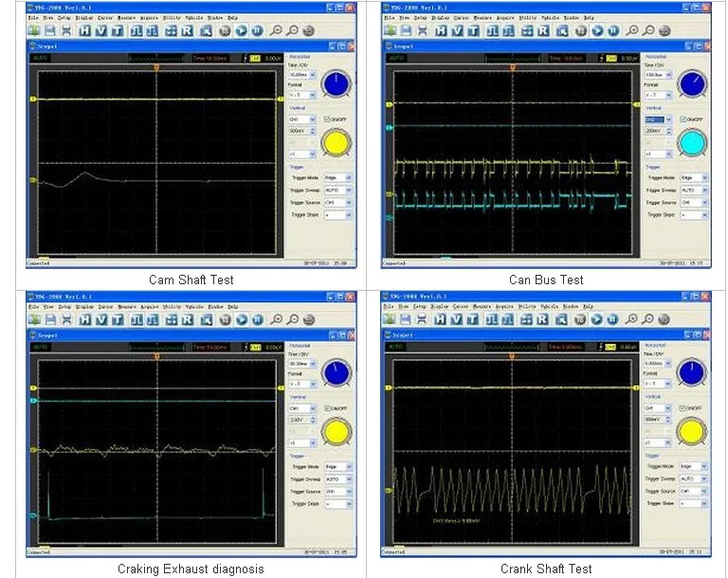Click the 'Can Bus Test' caption text
Screen dimensions: 728x578
(x=546, y=280)
